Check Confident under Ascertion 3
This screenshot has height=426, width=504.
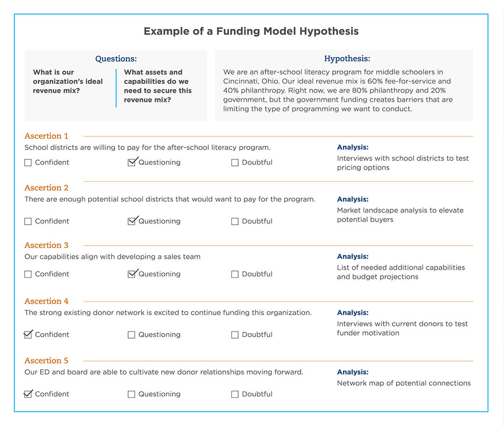[28, 274]
